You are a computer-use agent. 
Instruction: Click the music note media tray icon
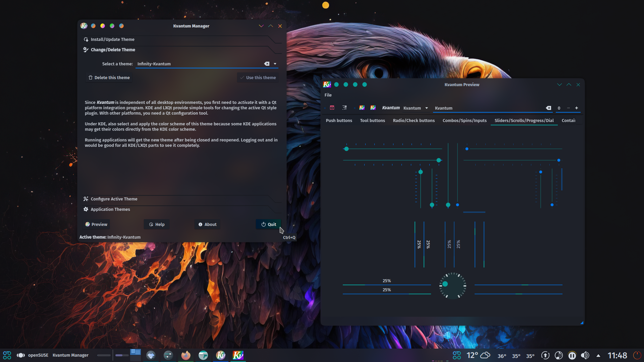(559, 355)
